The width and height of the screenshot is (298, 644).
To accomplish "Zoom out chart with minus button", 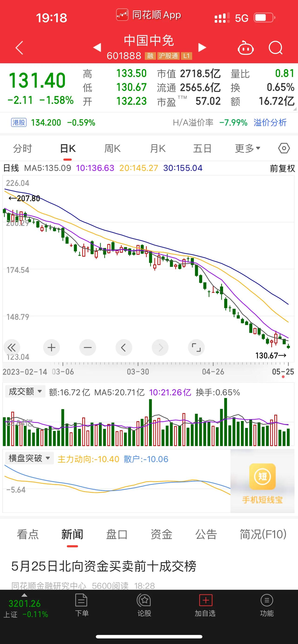I will click(x=88, y=347).
